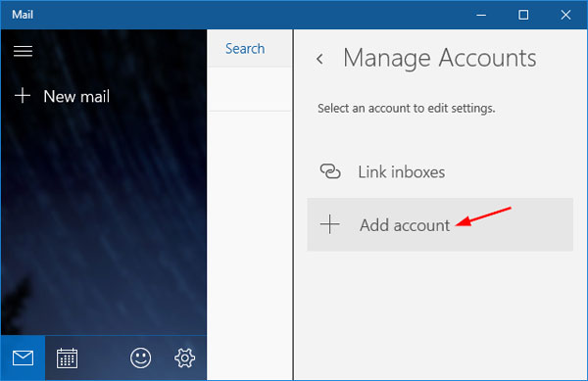Switch to Mail using the envelope icon
This screenshot has height=381, width=588.
pyautogui.click(x=23, y=357)
